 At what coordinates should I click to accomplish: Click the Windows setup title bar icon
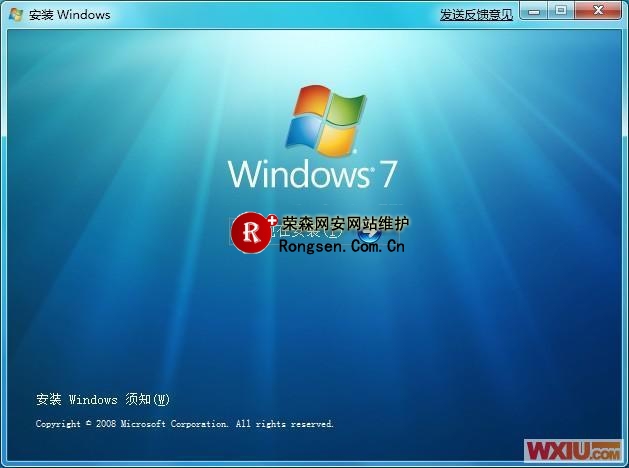click(16, 15)
